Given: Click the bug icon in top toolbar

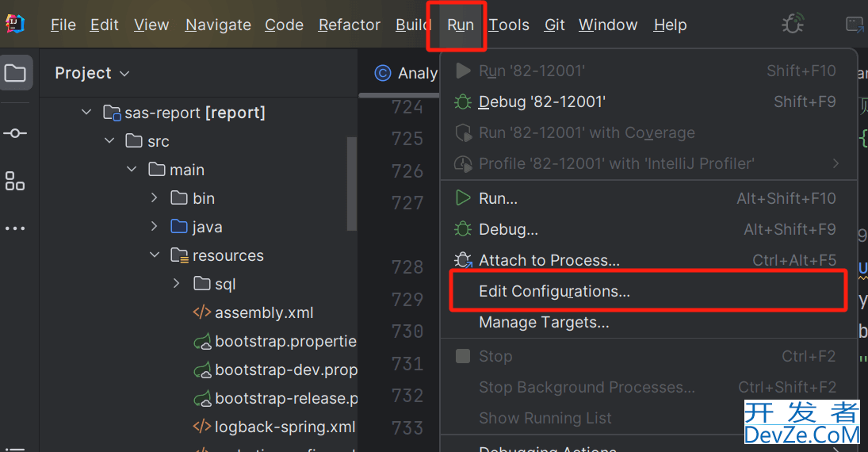Looking at the screenshot, I should (792, 25).
